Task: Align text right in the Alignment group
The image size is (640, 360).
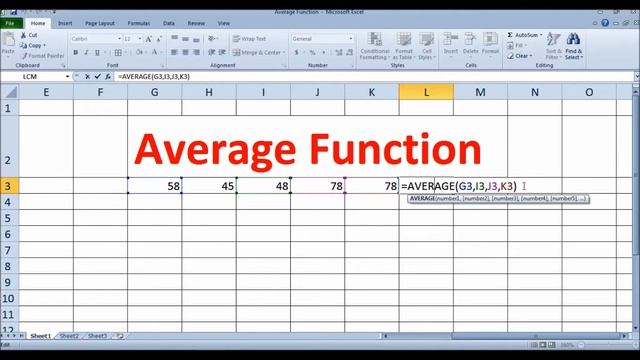Action: coord(196,52)
